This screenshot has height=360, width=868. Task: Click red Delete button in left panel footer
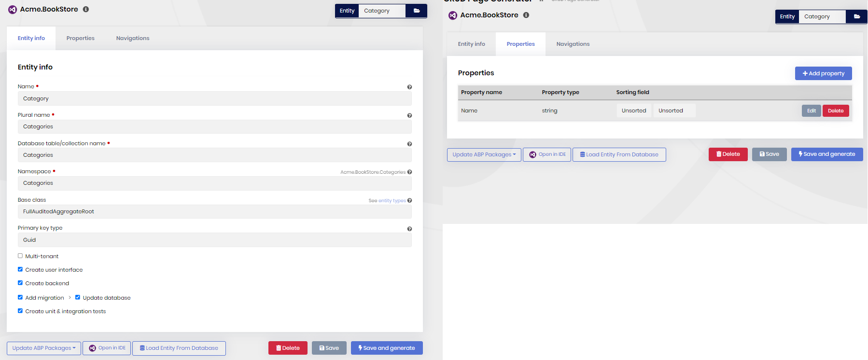288,348
